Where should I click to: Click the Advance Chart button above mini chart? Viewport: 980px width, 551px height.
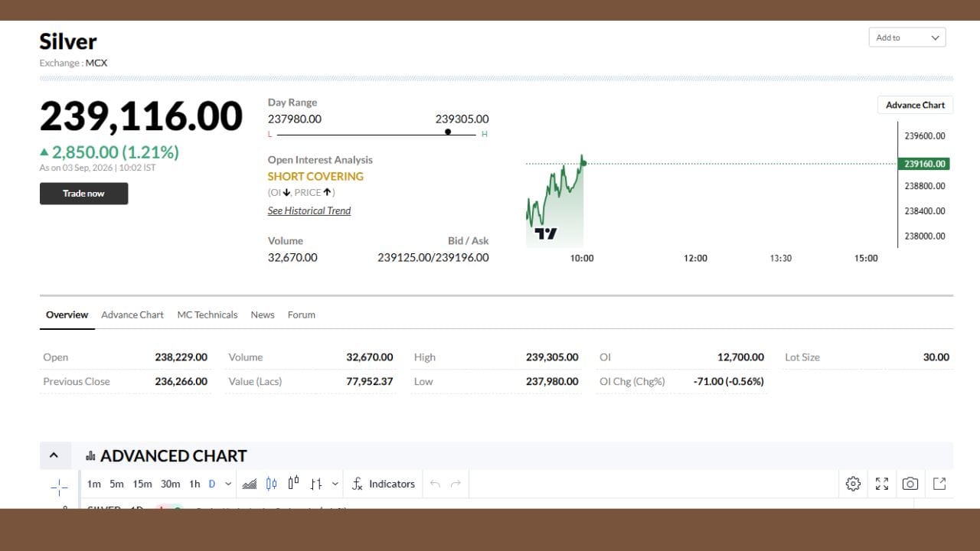(915, 105)
